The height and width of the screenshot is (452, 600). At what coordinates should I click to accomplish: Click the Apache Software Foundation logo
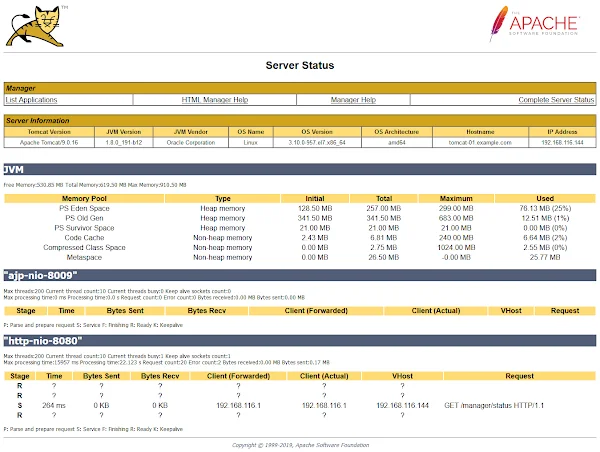(x=535, y=24)
